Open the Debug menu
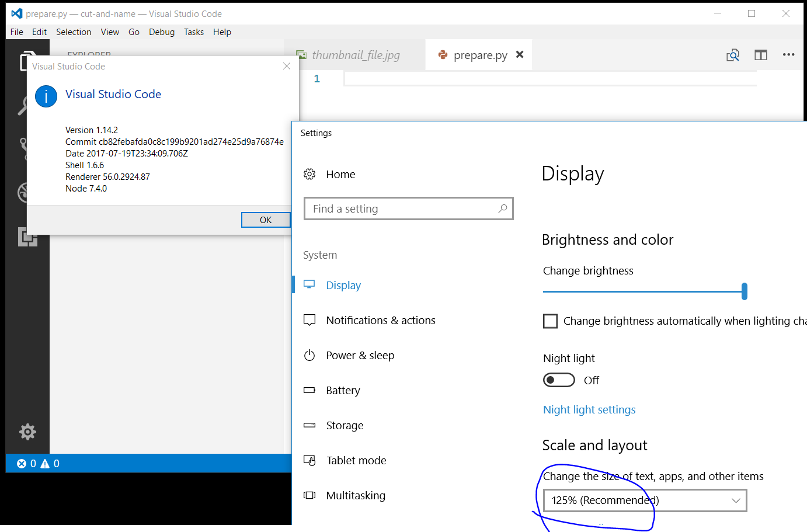Viewport: 807px width, 532px height. (x=162, y=32)
